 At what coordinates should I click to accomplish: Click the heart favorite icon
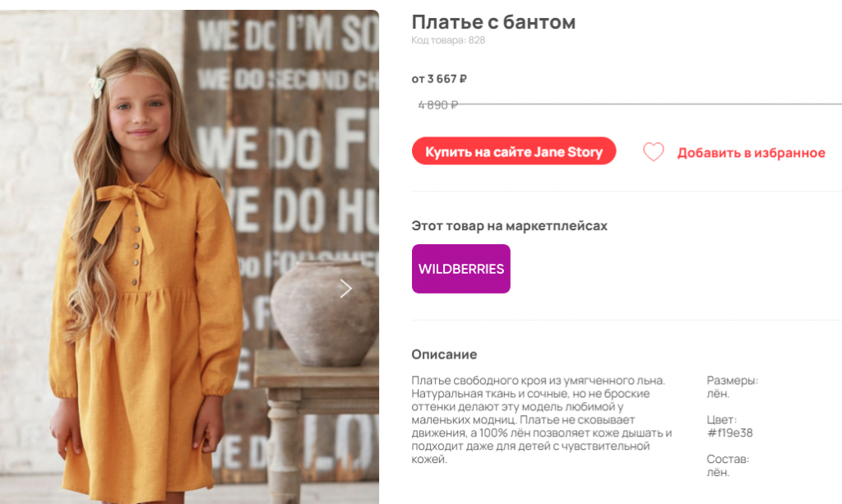(x=653, y=152)
